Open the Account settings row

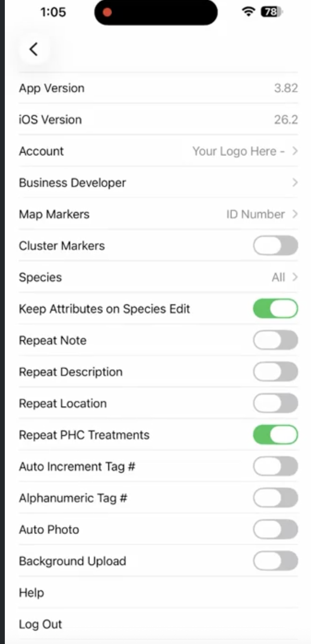(x=156, y=151)
